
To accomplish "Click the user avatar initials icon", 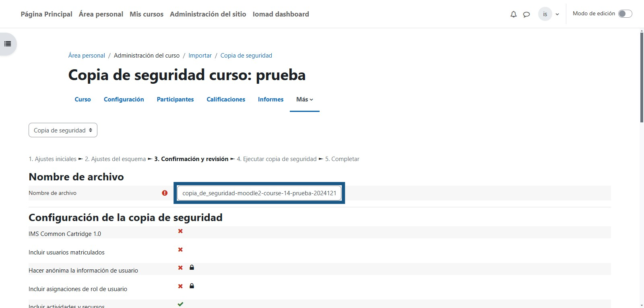I will click(x=545, y=14).
